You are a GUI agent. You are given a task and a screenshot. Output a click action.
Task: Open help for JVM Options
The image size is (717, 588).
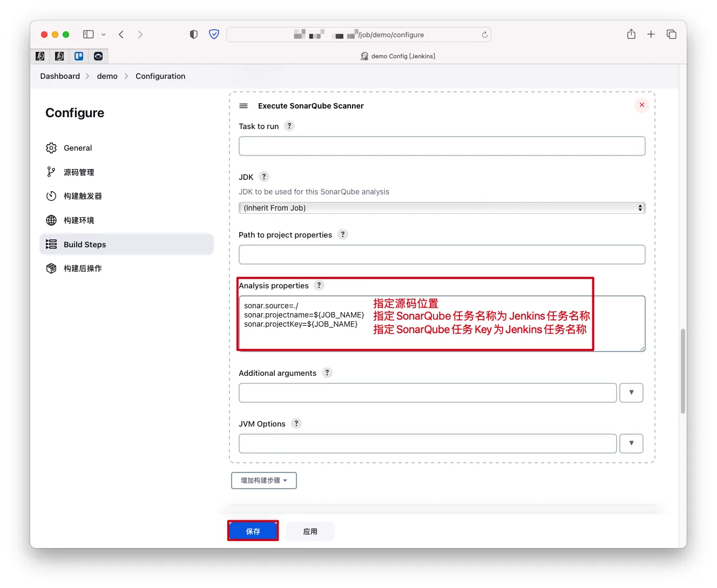tap(296, 423)
